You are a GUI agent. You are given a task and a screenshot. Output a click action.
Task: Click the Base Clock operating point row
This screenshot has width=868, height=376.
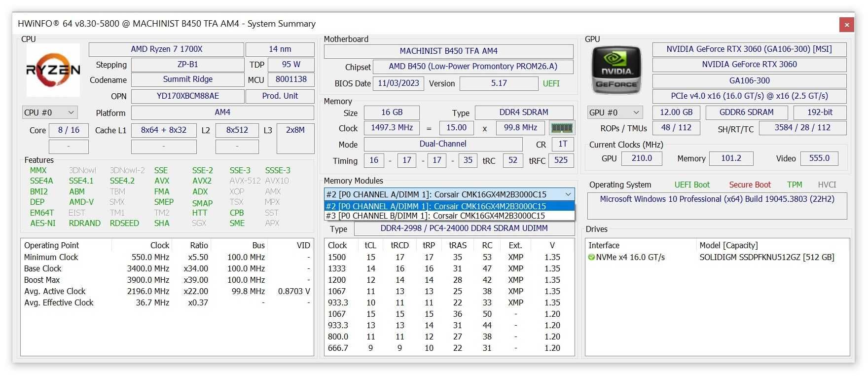tap(167, 268)
